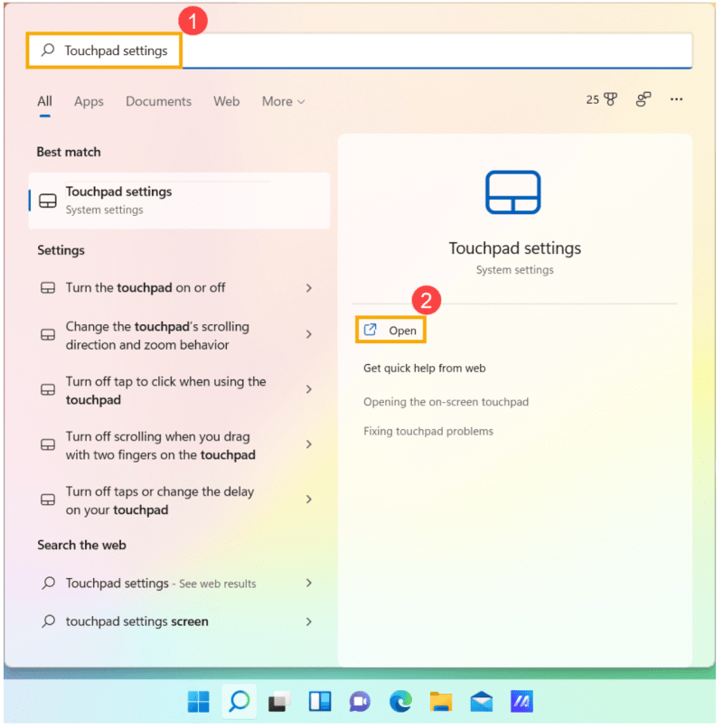Launch Microsoft Edge from taskbar

click(400, 702)
